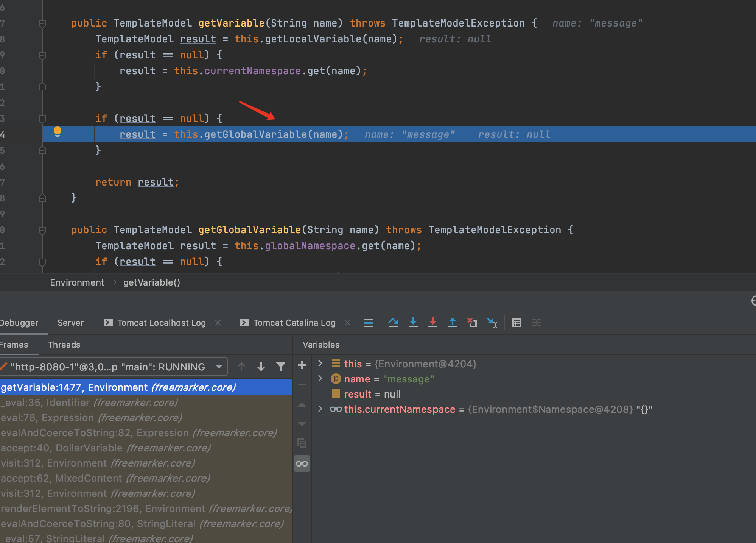Viewport: 756px width, 543px height.
Task: Click Step Into debugger icon
Action: pyautogui.click(x=413, y=323)
